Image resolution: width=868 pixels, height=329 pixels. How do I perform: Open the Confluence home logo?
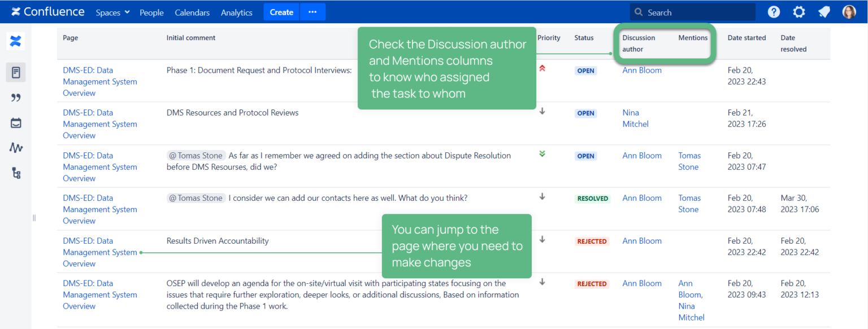(x=47, y=11)
